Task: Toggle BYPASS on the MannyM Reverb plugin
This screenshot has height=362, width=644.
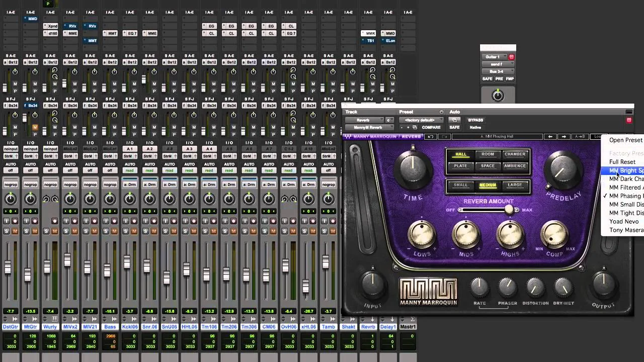Action: [x=475, y=120]
